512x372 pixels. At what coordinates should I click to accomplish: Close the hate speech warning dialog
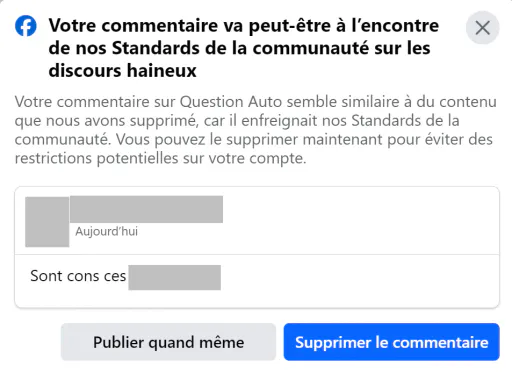click(x=482, y=28)
